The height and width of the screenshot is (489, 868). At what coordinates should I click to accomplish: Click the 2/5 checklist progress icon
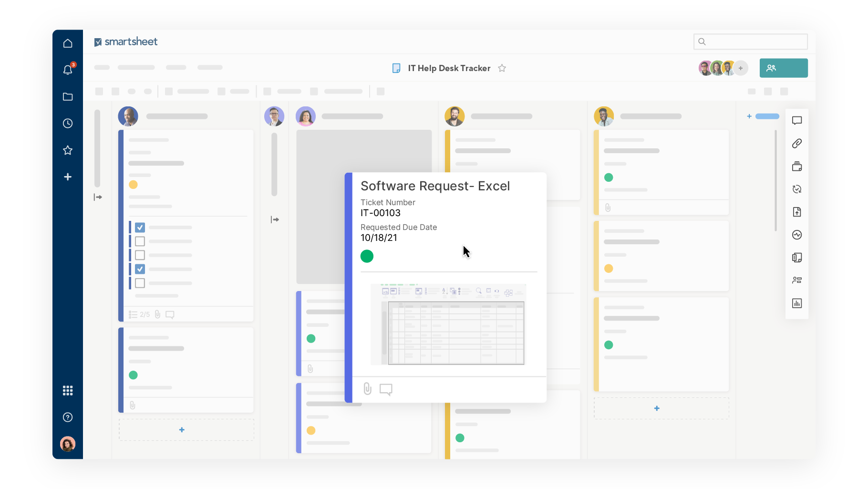133,315
